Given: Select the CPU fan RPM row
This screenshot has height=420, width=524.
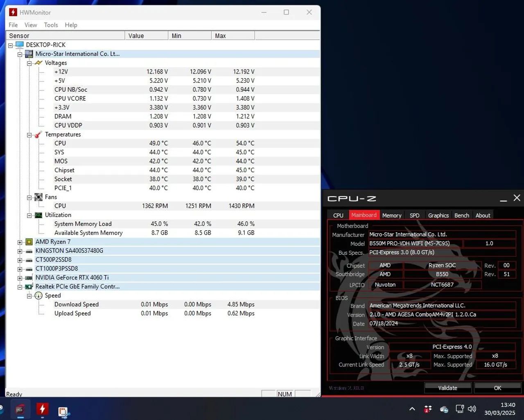Looking at the screenshot, I should coord(163,206).
